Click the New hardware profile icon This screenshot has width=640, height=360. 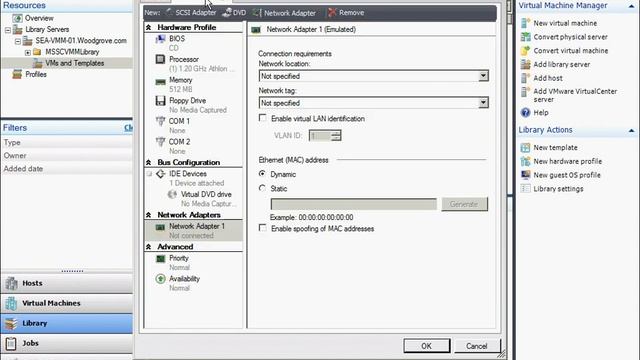coord(525,161)
